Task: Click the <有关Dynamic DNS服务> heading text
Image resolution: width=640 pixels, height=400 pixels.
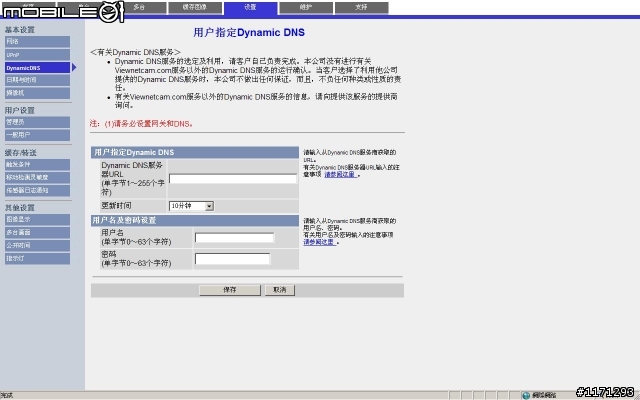Action: click(x=135, y=52)
